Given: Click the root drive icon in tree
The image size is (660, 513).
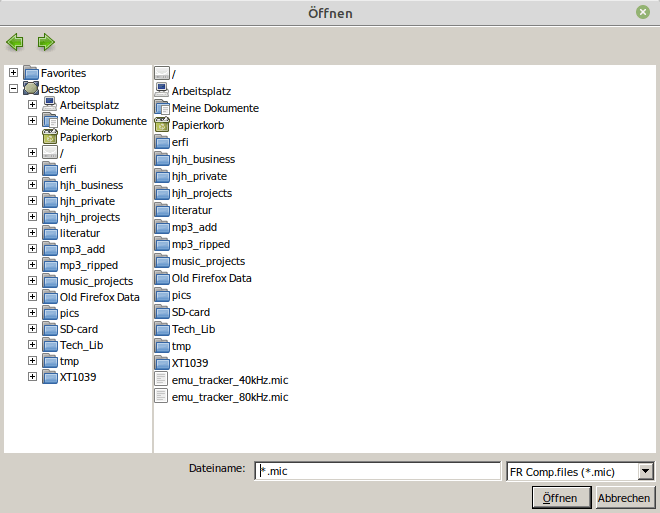Looking at the screenshot, I should [x=50, y=153].
